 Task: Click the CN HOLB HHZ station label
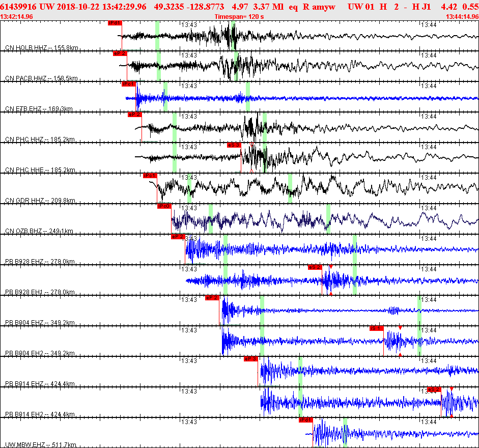42,48
